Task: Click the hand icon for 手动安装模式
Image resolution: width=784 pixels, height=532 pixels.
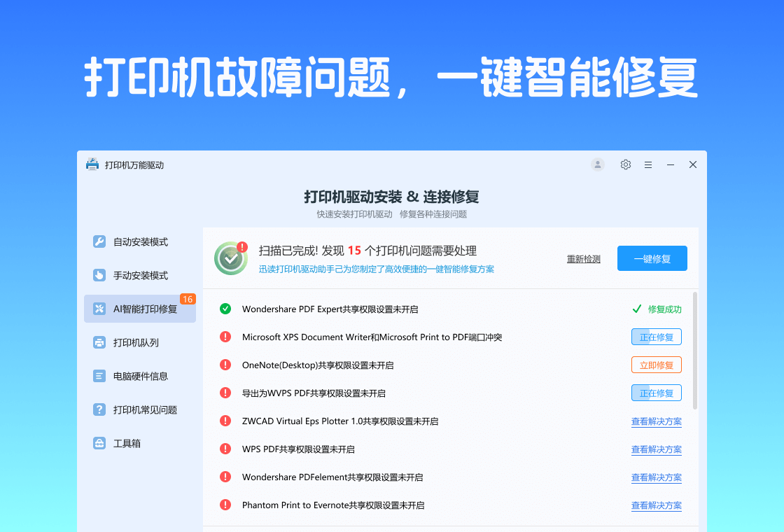Action: coord(99,275)
